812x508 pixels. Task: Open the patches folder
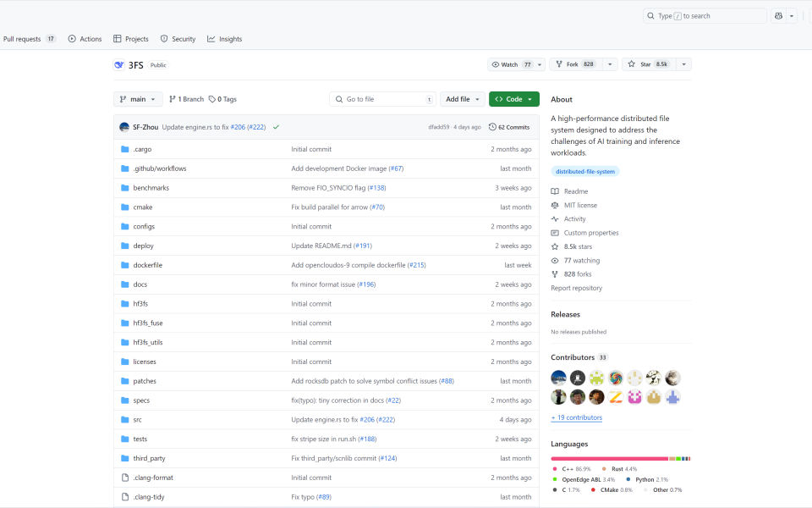145,381
